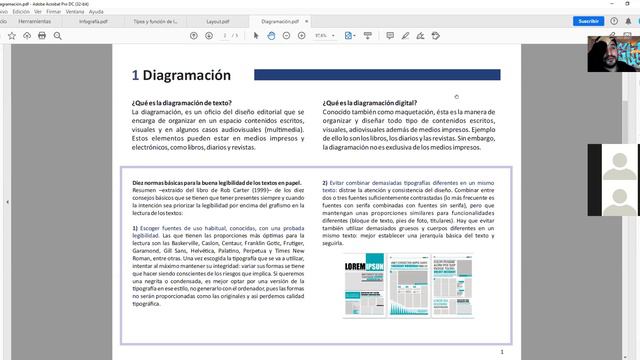
Task: Select the arrow selection tool
Action: (256, 36)
